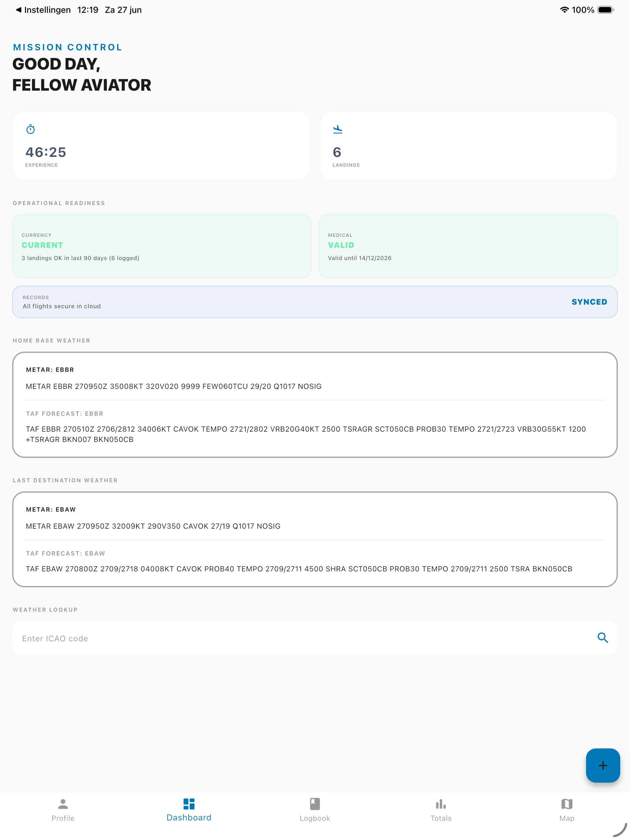Tap the LAST DESTINATION WEATHER section label
630x840 pixels.
coord(65,480)
